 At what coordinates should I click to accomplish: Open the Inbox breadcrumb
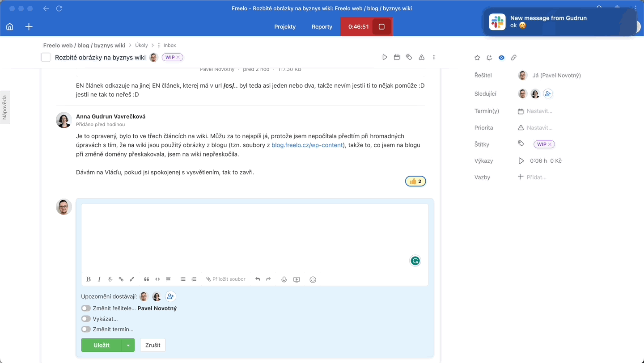click(169, 45)
